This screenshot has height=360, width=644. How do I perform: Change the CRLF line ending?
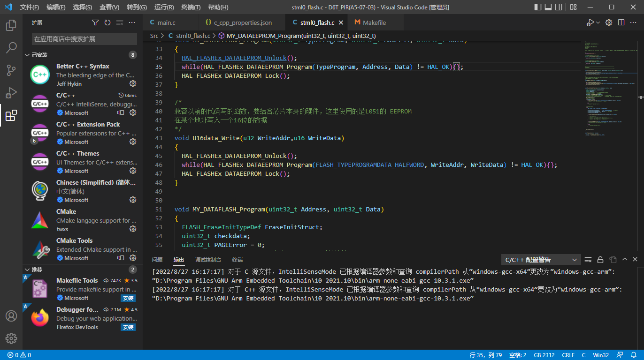[568, 355]
